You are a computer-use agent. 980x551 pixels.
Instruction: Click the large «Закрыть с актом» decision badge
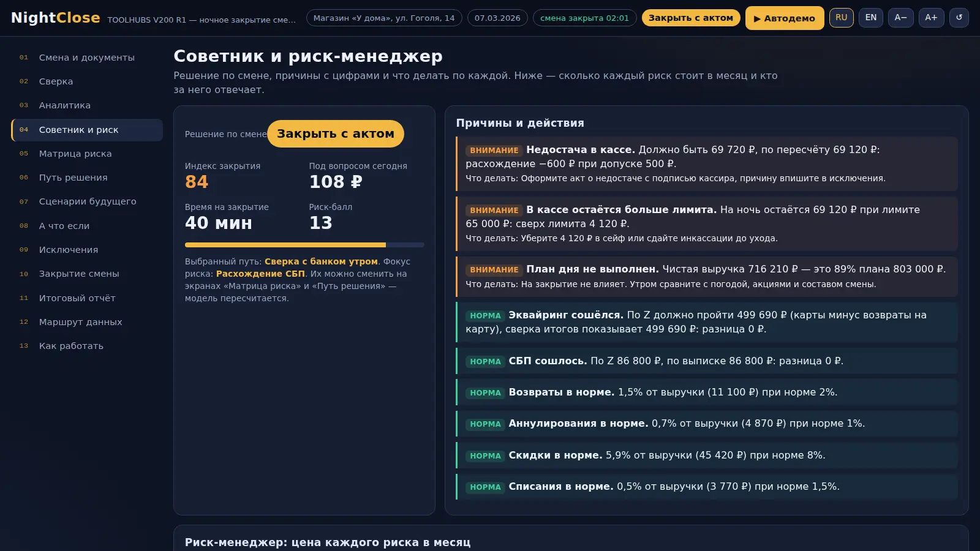pyautogui.click(x=336, y=133)
